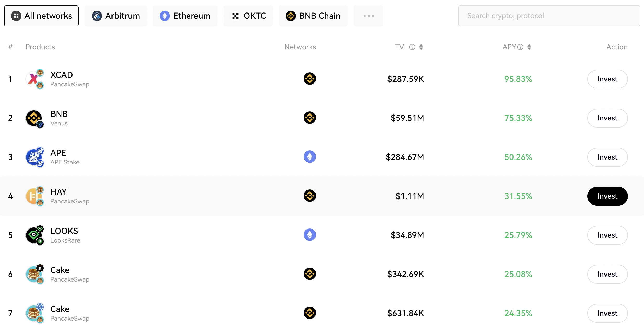
Task: Click the XCAD PancakeSwap product icon
Action: pos(35,79)
